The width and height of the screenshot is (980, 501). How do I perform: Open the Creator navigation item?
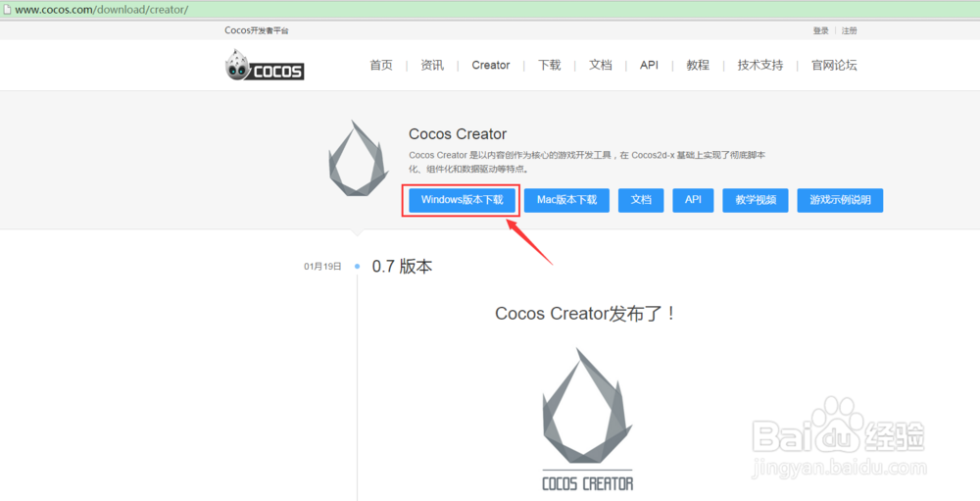pos(491,65)
